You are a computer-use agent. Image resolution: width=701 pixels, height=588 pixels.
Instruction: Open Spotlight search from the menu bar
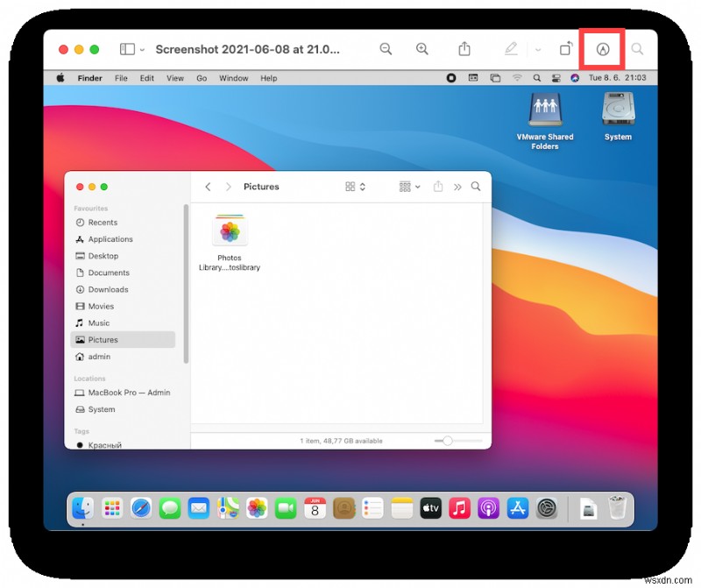(x=537, y=77)
